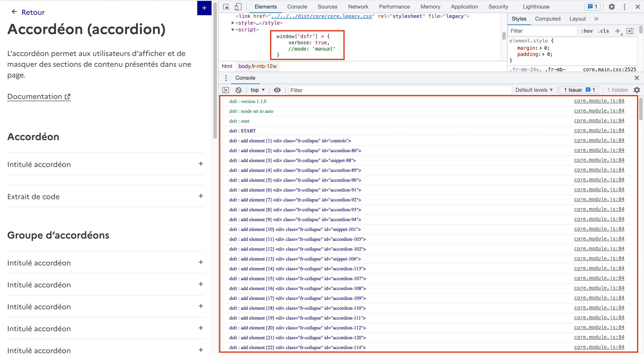Viewport: 644px width, 354px height.
Task: Click the new style rule plus icon
Action: (x=617, y=31)
